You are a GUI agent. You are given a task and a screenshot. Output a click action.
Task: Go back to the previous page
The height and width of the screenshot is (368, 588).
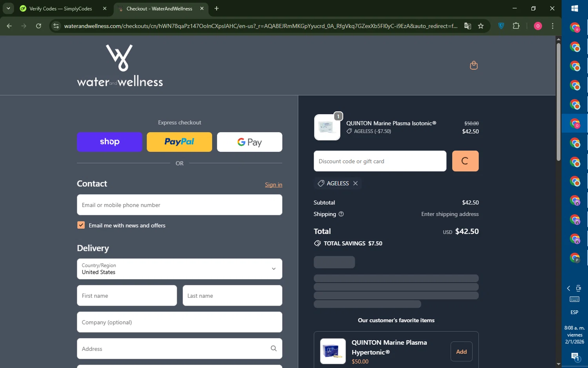coord(9,26)
